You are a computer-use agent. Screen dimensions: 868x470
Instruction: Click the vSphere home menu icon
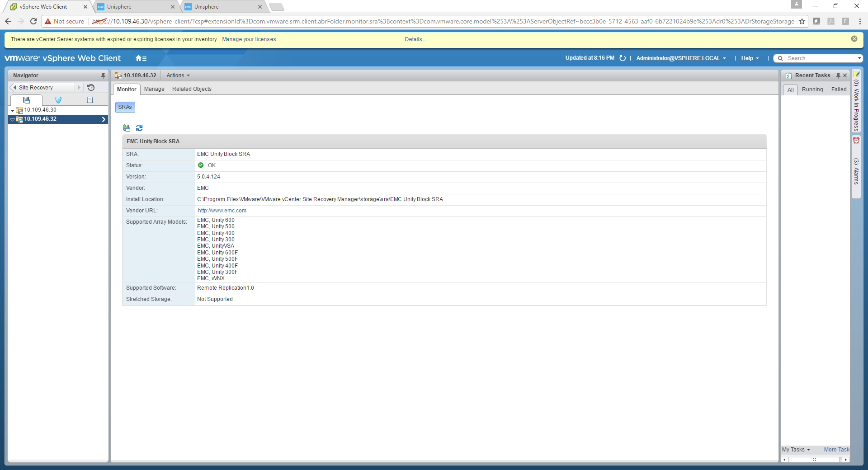[141, 58]
